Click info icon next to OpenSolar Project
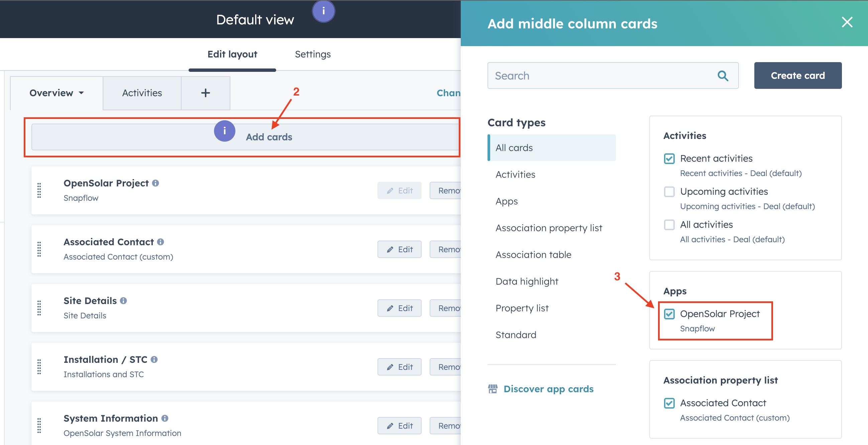This screenshot has height=445, width=868. (155, 183)
